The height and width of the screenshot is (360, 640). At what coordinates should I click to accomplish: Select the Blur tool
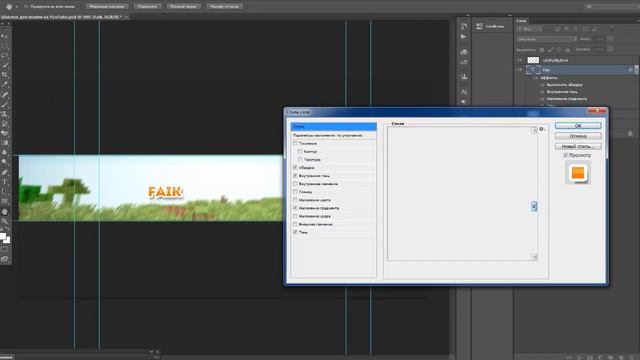[x=5, y=152]
